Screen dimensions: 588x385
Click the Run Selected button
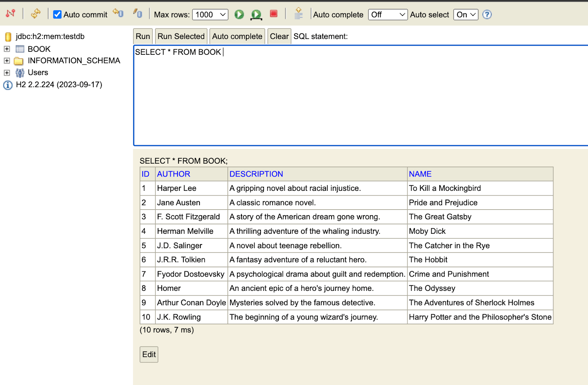pyautogui.click(x=181, y=36)
